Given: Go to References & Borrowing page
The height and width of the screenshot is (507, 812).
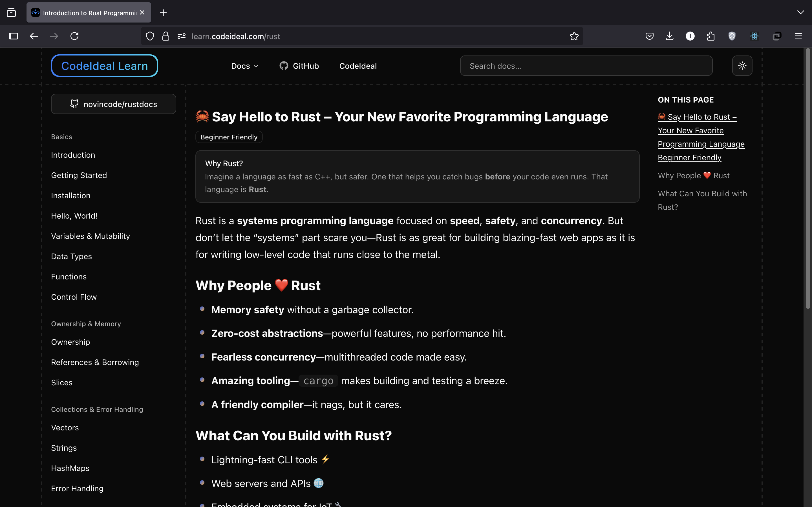Looking at the screenshot, I should pos(95,362).
